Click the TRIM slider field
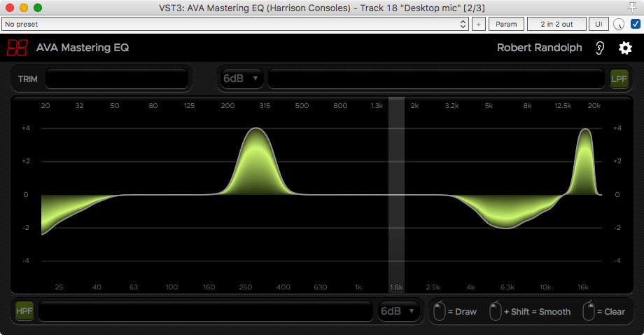This screenshot has width=644, height=335. pos(117,78)
